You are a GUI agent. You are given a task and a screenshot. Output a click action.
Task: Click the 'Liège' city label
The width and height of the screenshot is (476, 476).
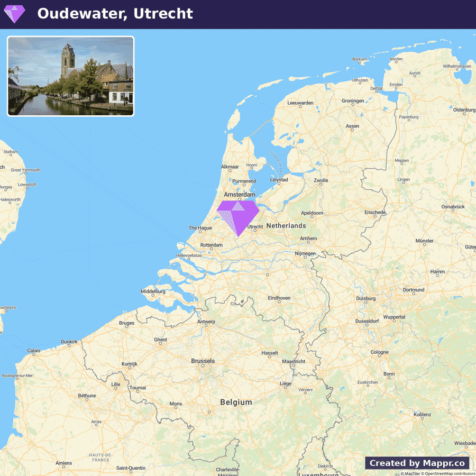[286, 384]
